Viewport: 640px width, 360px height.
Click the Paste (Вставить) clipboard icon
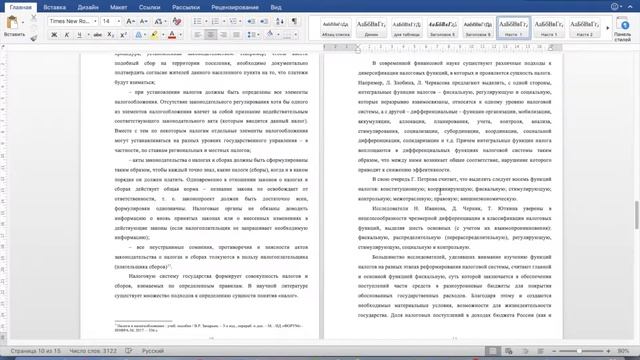(12, 22)
